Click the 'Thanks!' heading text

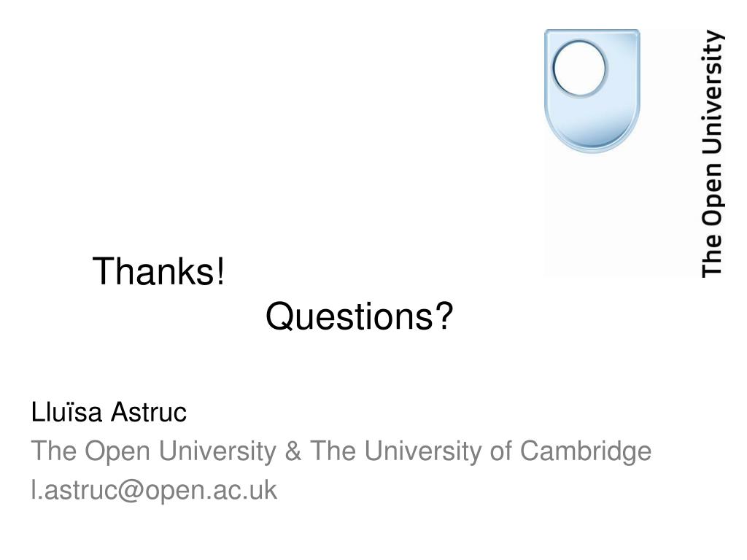click(x=158, y=271)
